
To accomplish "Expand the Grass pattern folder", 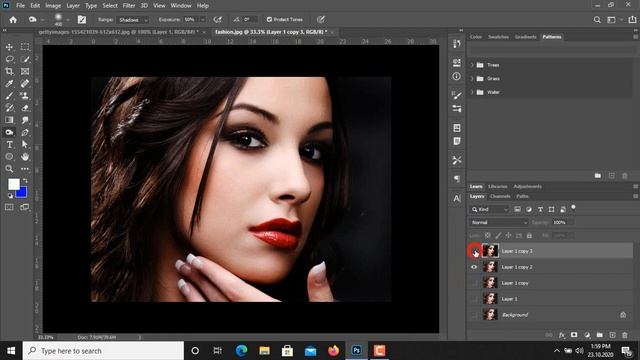I will [x=472, y=78].
